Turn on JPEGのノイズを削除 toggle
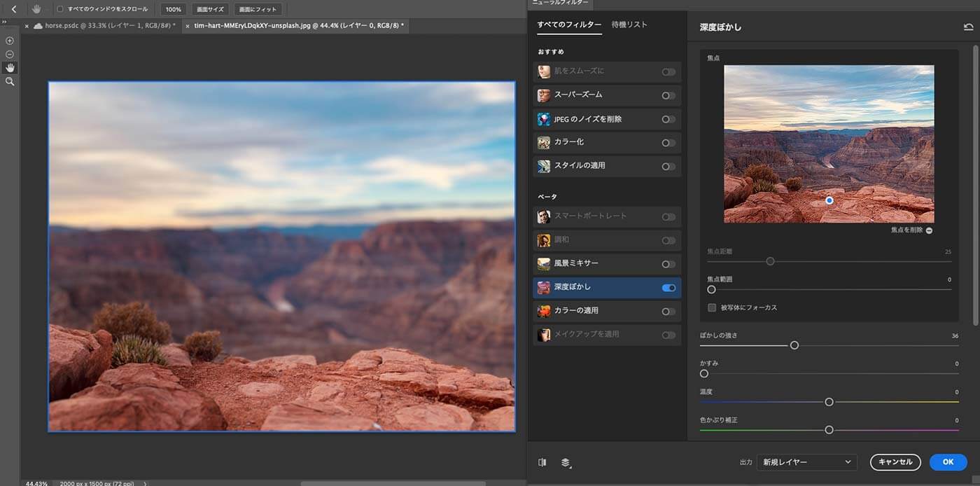980x486 pixels. click(x=668, y=119)
